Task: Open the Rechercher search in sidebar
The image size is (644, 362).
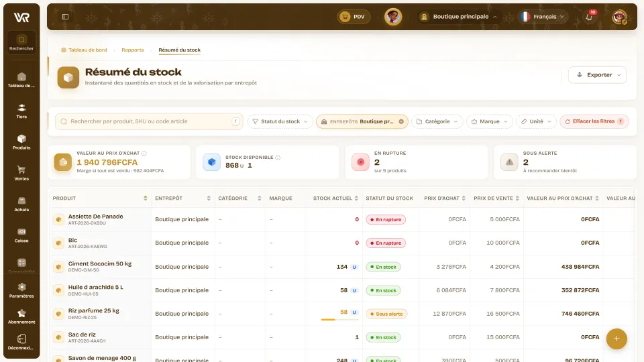Action: tap(21, 43)
